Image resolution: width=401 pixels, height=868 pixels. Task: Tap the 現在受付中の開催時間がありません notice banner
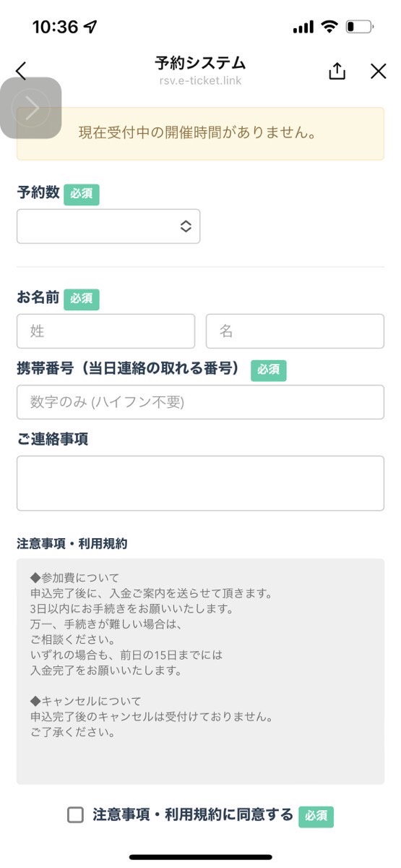200,134
